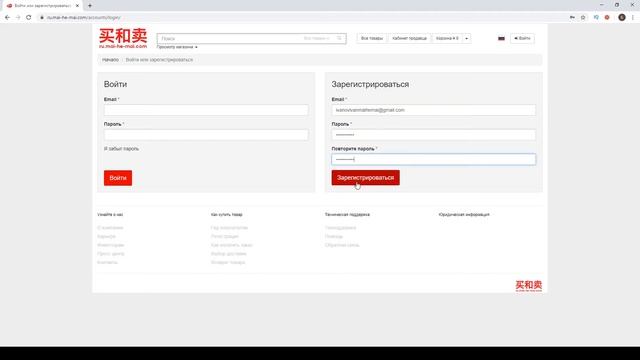Open first link under Узнайте о нас
Viewport: 640px width, 360px height.
click(110, 228)
